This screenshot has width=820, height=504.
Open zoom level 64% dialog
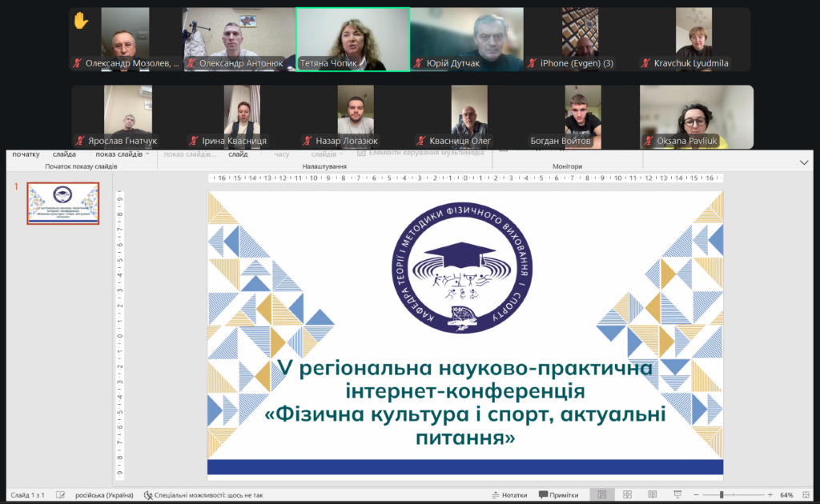pyautogui.click(x=786, y=495)
